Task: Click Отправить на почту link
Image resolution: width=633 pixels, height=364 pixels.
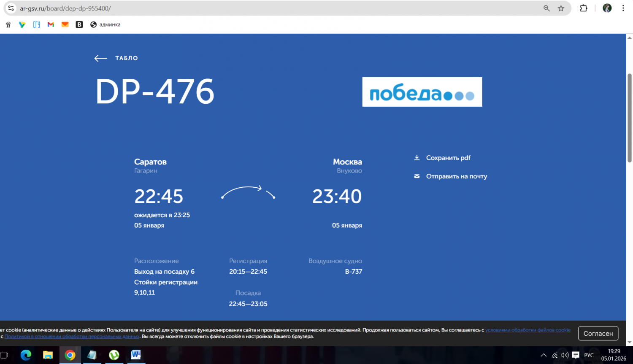Action: point(456,176)
